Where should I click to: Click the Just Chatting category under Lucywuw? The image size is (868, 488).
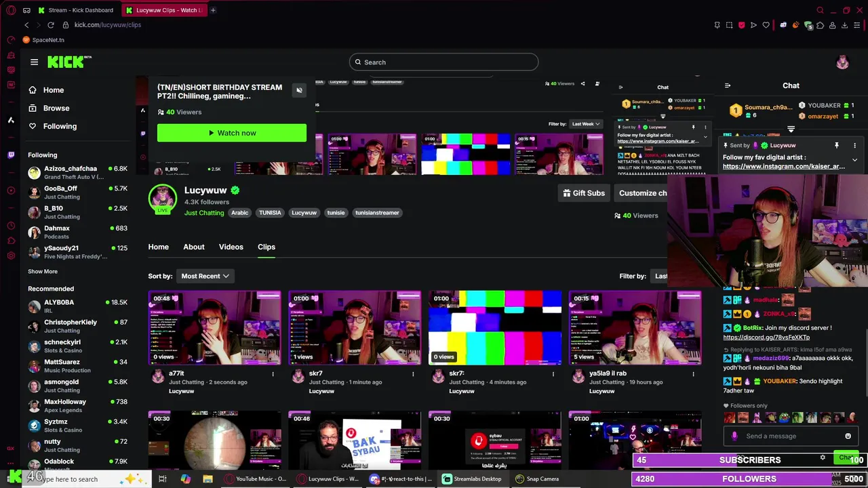[x=204, y=213]
